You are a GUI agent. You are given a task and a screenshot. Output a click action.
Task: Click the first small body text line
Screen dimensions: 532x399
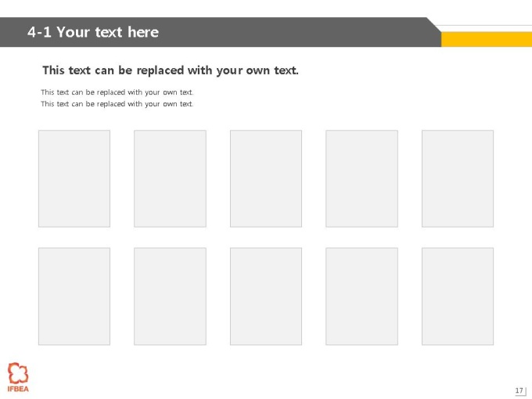coord(117,92)
